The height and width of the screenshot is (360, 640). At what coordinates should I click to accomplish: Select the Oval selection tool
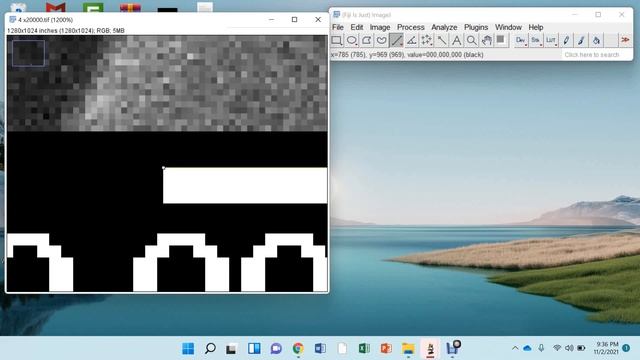(351, 40)
